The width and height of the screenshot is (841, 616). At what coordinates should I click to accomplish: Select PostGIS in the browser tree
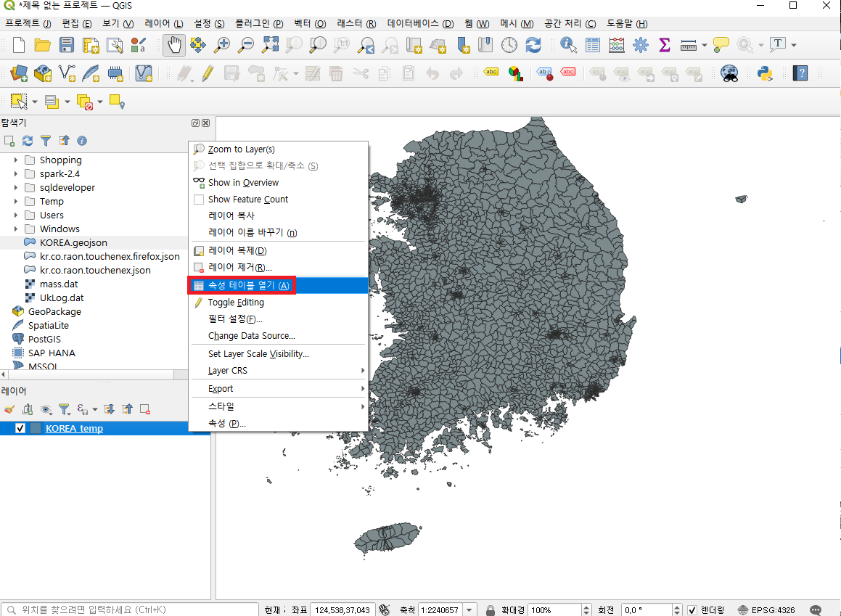(x=44, y=340)
